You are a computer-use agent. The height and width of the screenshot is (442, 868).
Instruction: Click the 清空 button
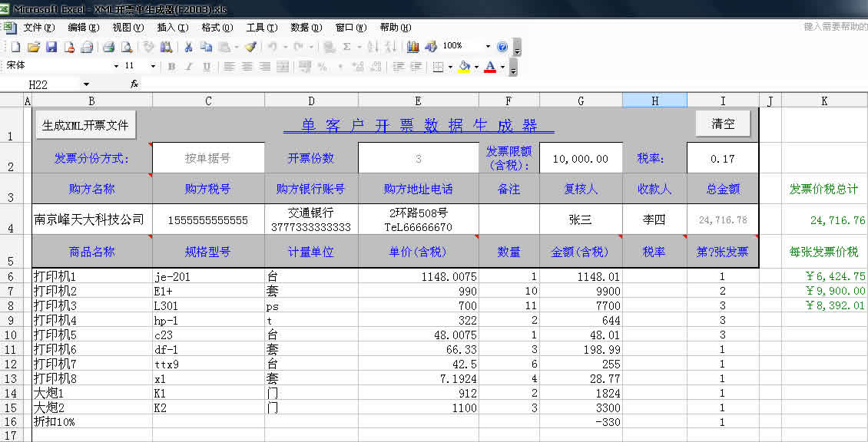(723, 124)
